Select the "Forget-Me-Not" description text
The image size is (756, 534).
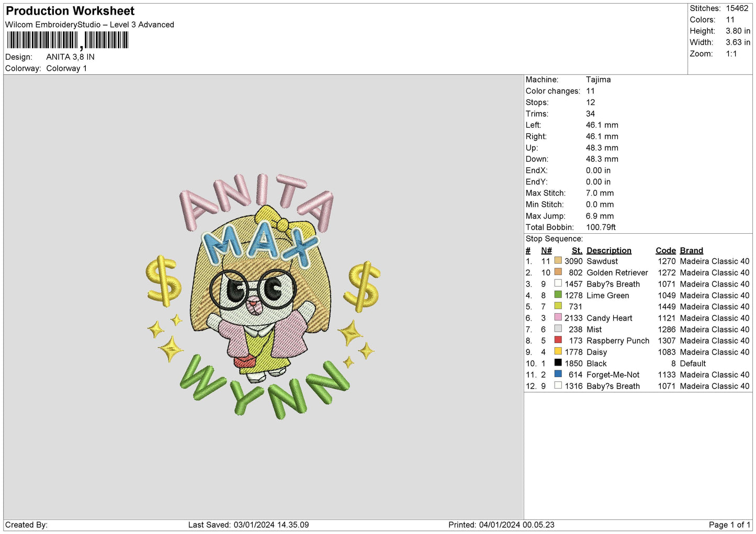(613, 374)
